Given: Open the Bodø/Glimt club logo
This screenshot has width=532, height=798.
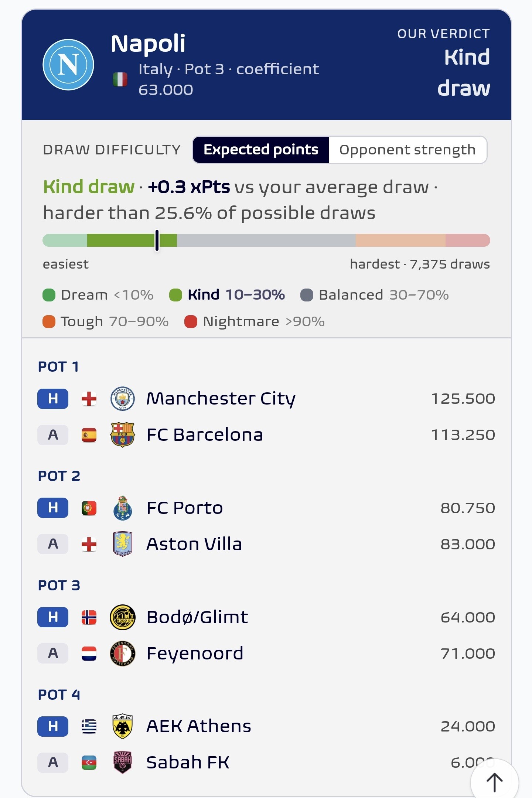Looking at the screenshot, I should (x=123, y=617).
